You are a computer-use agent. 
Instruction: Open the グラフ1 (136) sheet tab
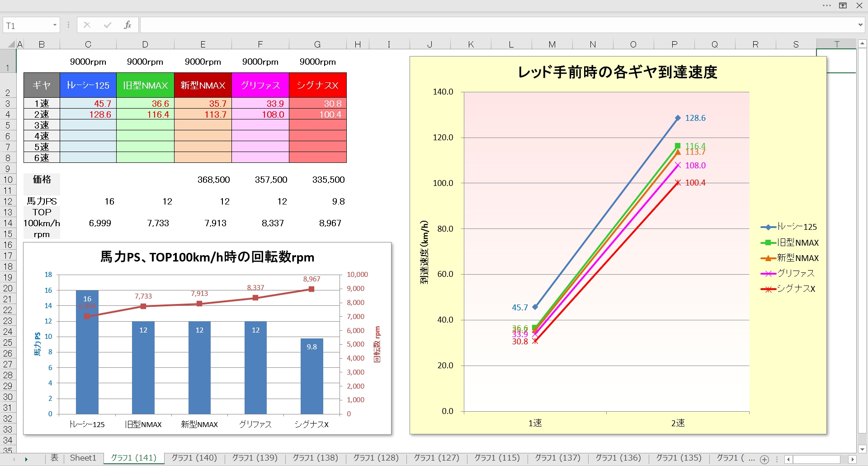(618, 458)
